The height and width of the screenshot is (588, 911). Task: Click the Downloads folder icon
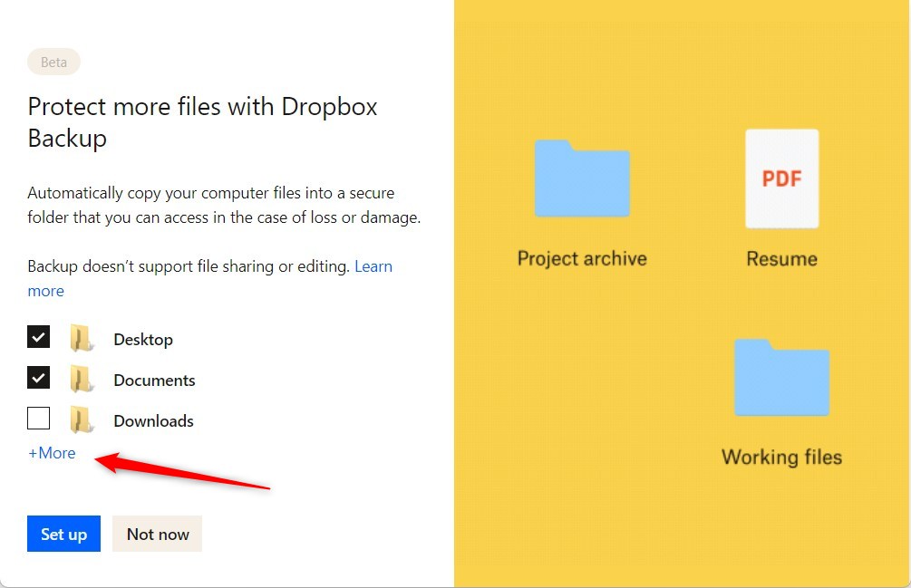[x=82, y=419]
